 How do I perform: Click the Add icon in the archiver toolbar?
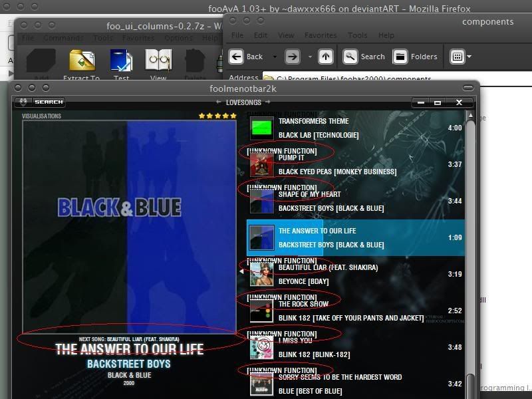tap(41, 60)
